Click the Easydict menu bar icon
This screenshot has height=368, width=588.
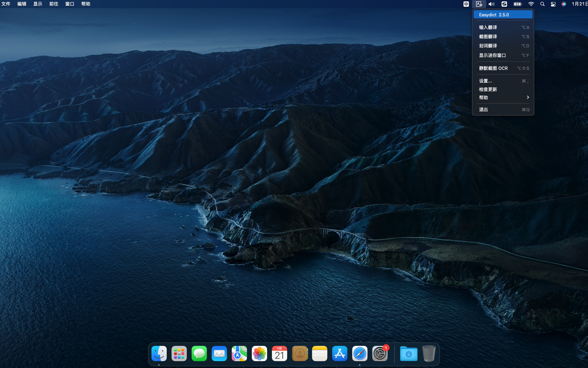coord(479,4)
